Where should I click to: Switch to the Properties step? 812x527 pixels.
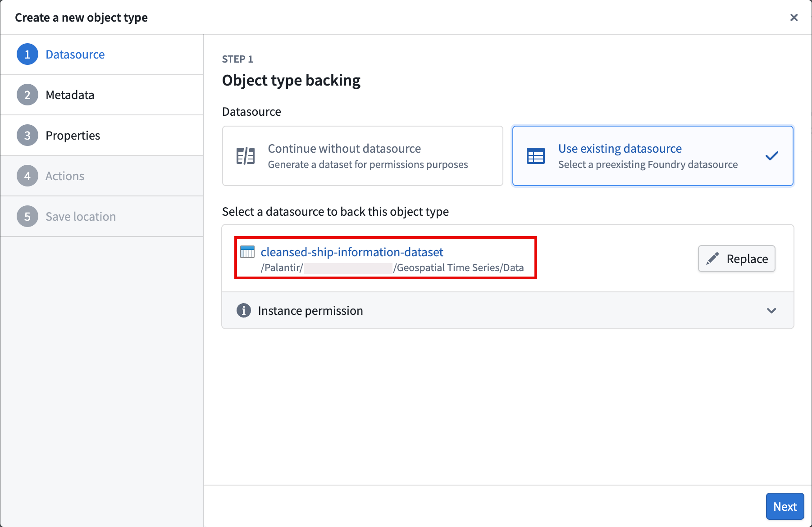coord(73,135)
